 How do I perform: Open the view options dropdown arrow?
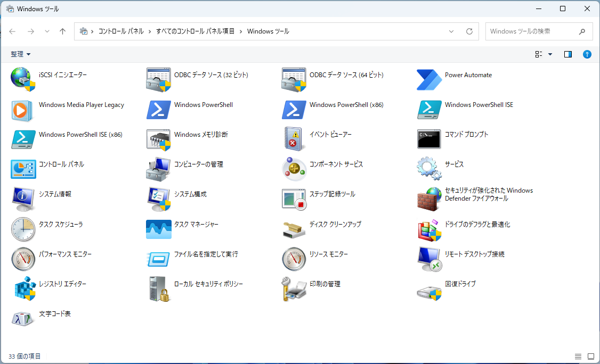tap(550, 54)
